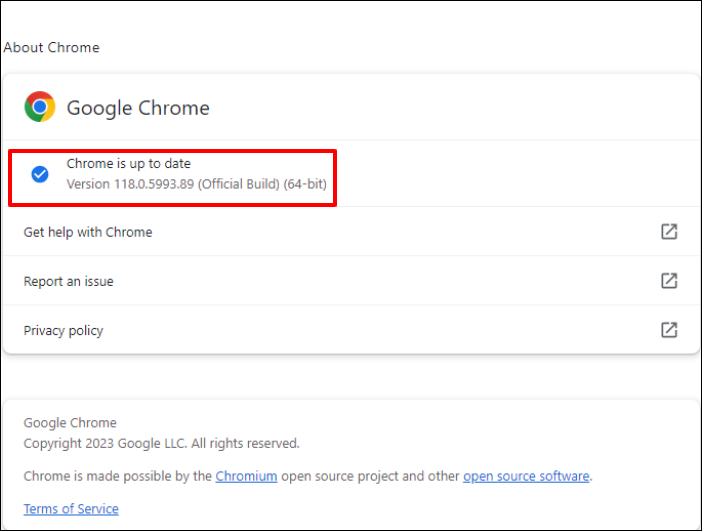This screenshot has width=702, height=531.
Task: Click the 'open source project and other' text
Action: pyautogui.click(x=370, y=476)
